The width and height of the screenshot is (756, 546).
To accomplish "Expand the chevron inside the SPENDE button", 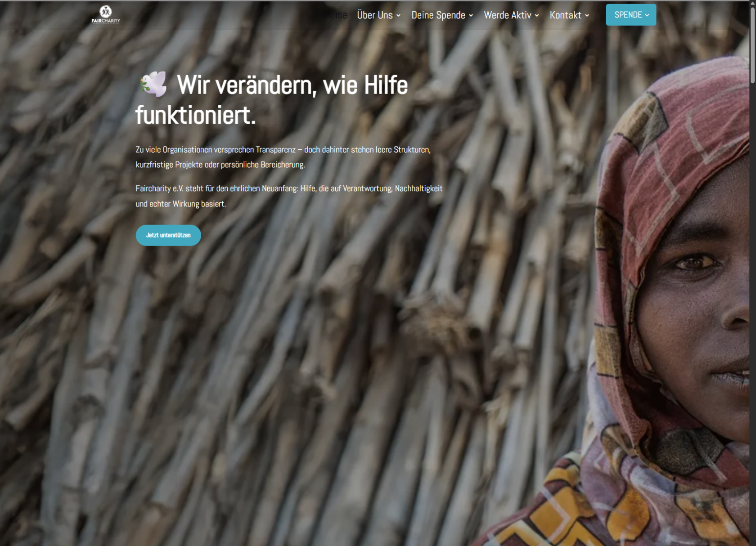I will pyautogui.click(x=647, y=15).
